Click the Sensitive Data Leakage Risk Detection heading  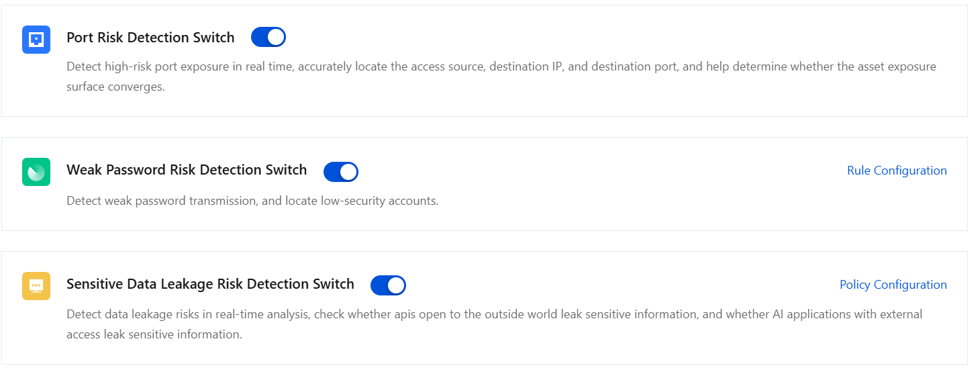pyautogui.click(x=210, y=284)
